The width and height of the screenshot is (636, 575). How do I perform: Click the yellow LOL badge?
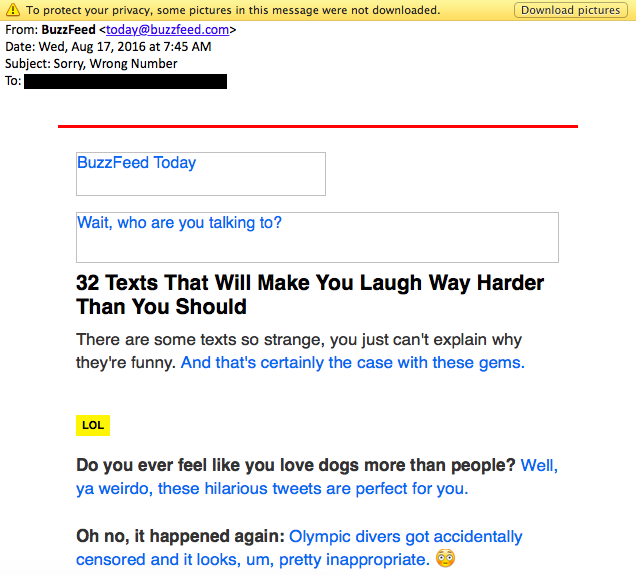(x=93, y=425)
